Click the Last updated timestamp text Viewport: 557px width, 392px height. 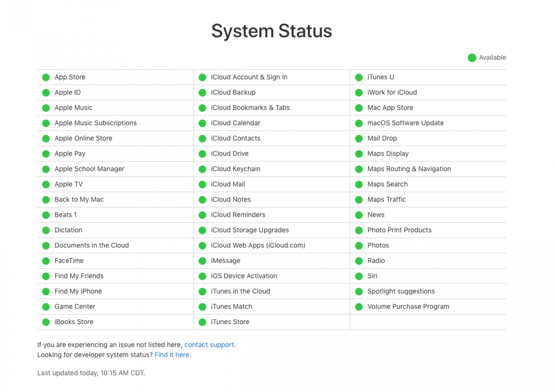pos(91,373)
